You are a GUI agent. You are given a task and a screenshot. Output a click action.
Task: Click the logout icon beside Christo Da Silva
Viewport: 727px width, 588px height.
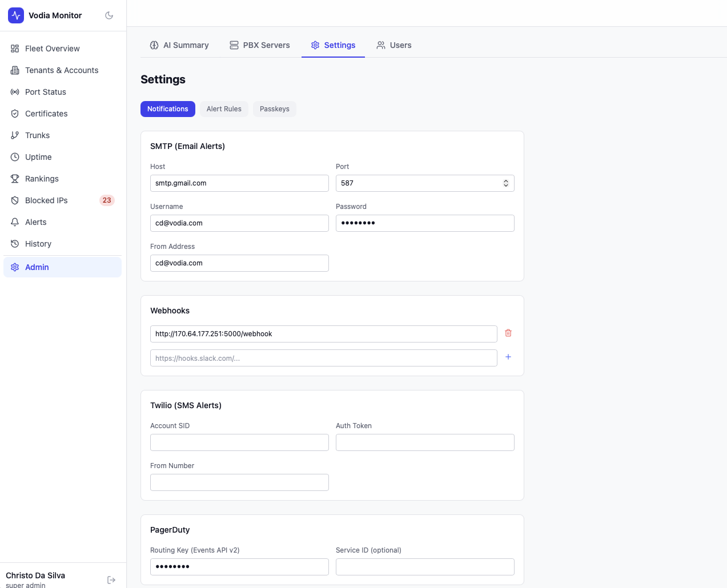tap(111, 580)
